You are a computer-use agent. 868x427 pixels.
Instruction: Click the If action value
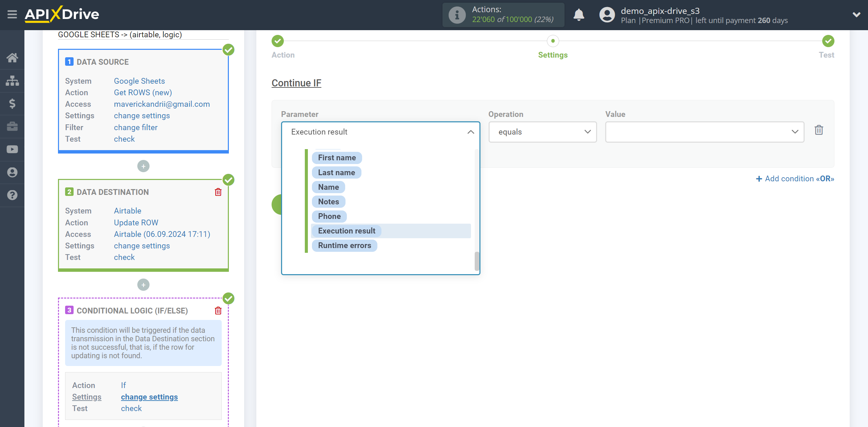pyautogui.click(x=123, y=385)
